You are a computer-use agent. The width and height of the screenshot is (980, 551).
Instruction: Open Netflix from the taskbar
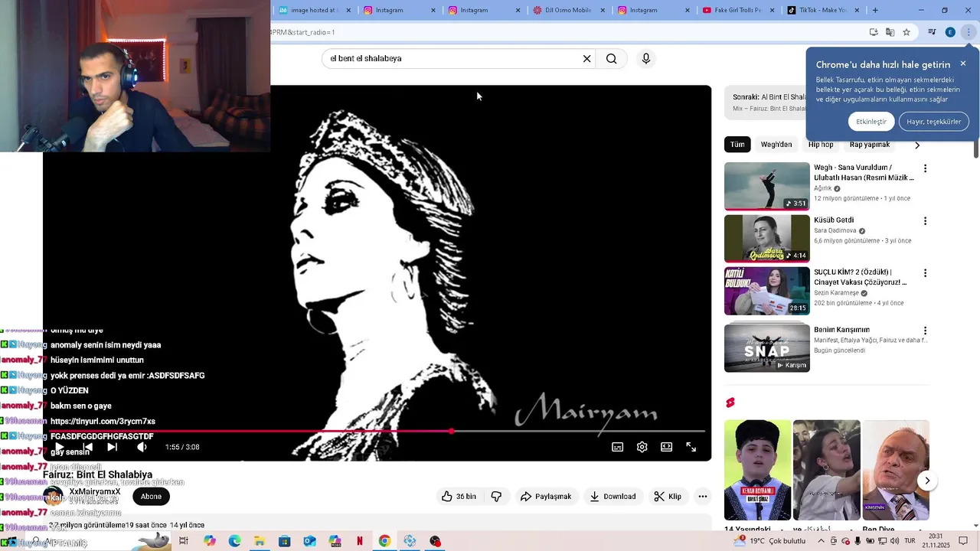click(360, 541)
